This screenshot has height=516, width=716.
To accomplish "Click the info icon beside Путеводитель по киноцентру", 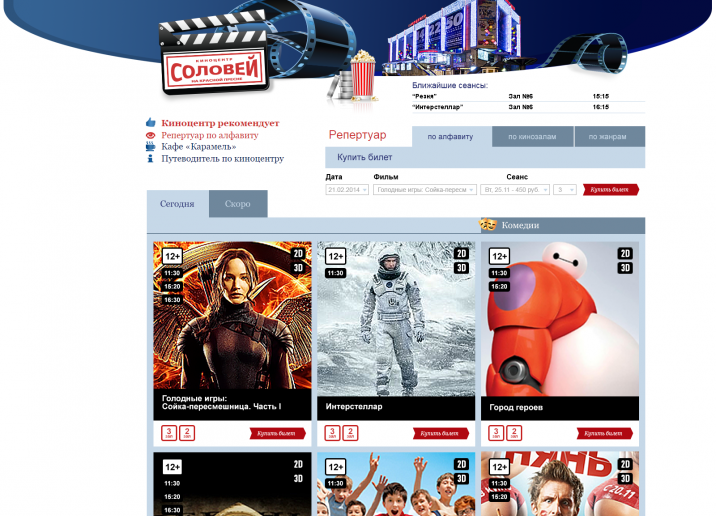I will [151, 158].
